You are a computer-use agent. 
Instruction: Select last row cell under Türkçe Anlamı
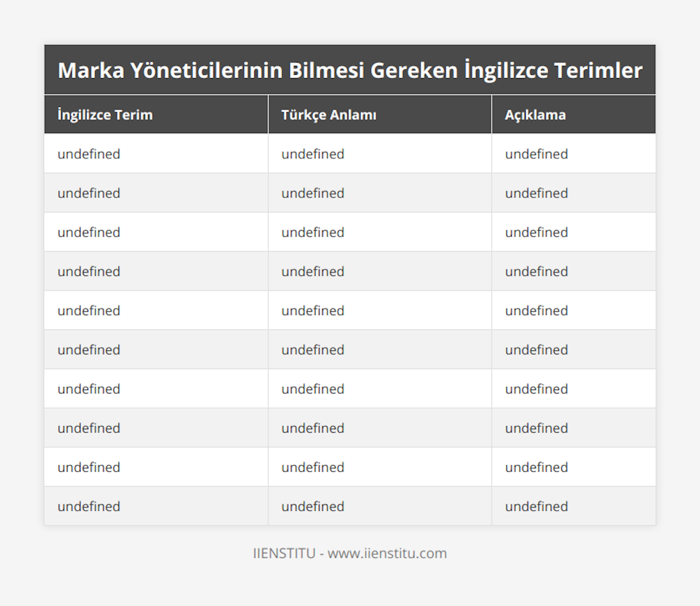[313, 506]
